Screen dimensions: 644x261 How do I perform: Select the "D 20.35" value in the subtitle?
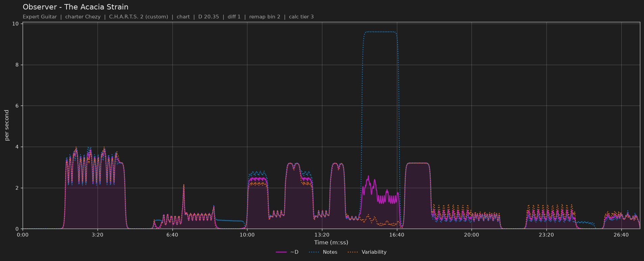tap(209, 17)
